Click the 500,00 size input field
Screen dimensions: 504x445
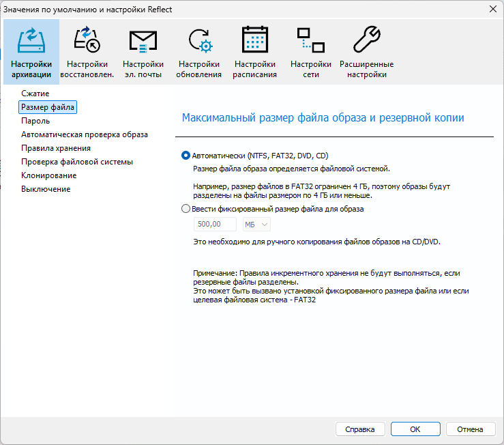point(215,225)
